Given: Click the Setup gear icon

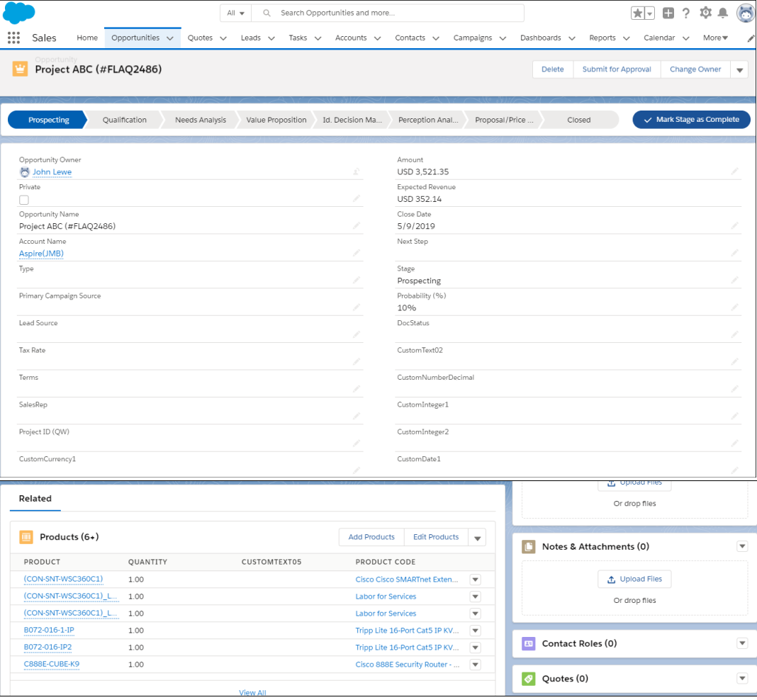Looking at the screenshot, I should click(705, 13).
